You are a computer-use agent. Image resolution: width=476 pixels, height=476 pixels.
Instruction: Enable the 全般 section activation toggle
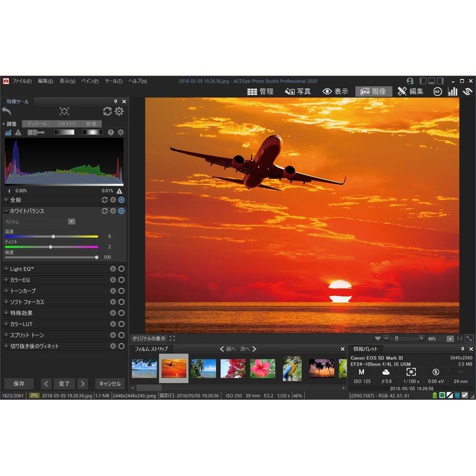tap(121, 200)
